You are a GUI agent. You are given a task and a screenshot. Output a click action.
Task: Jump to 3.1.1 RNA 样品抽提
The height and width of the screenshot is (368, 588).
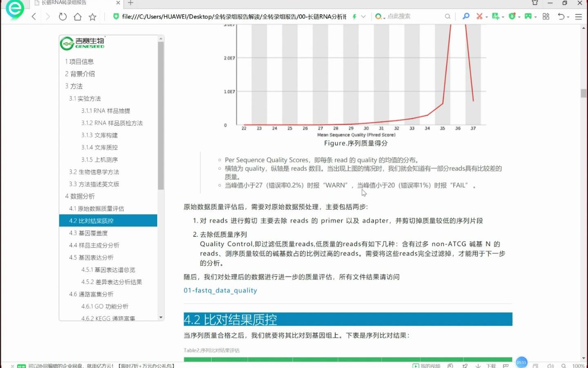tap(106, 111)
